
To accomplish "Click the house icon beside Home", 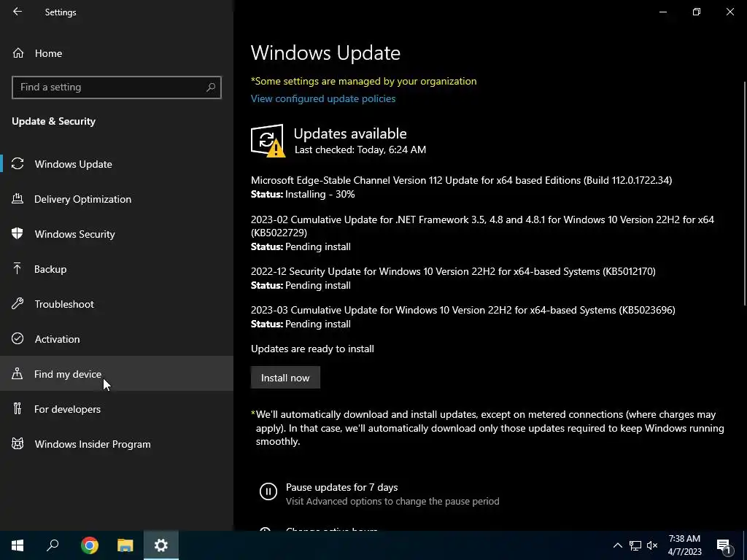I will click(18, 52).
